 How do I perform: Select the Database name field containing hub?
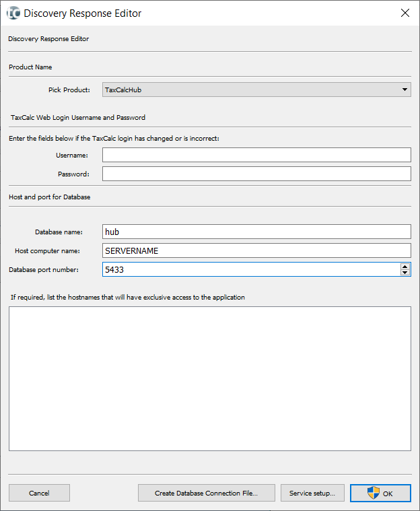pyautogui.click(x=256, y=232)
